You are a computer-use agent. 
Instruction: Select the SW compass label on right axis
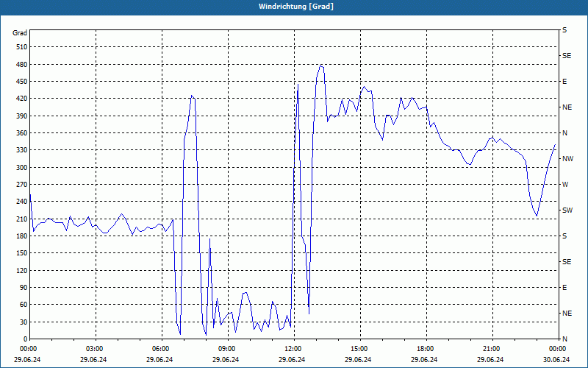pos(567,210)
